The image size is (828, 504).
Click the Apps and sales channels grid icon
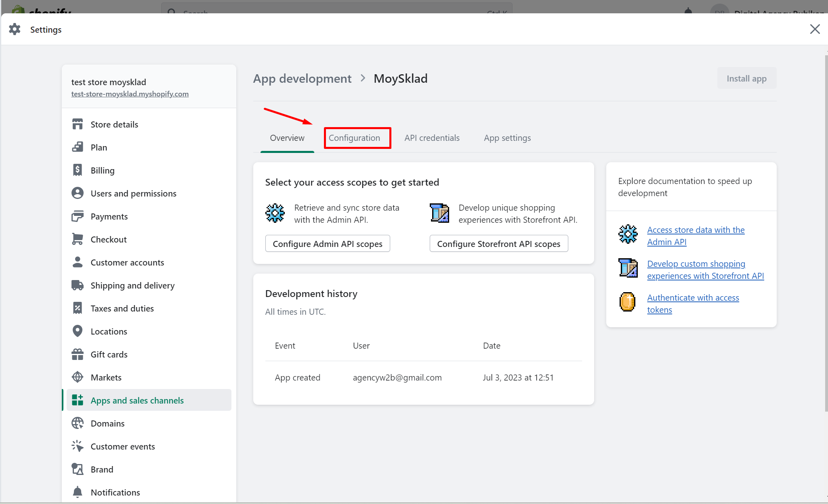(77, 400)
